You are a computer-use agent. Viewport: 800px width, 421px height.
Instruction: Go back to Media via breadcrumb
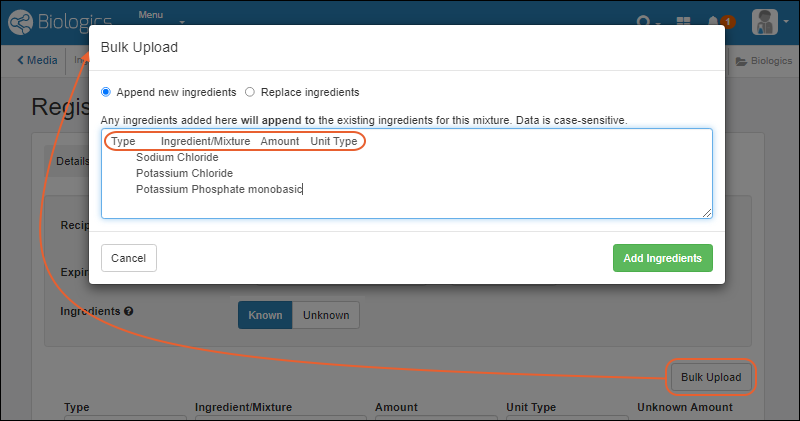(38, 60)
